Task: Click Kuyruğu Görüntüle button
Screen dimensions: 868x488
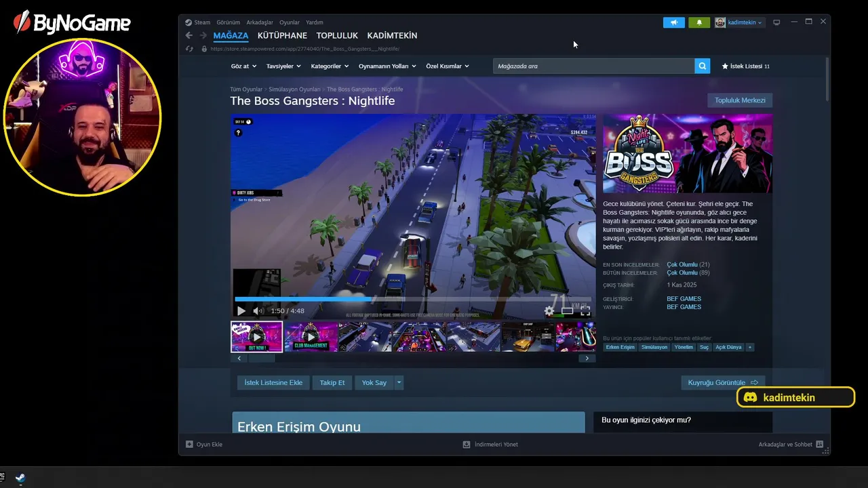Action: click(723, 383)
